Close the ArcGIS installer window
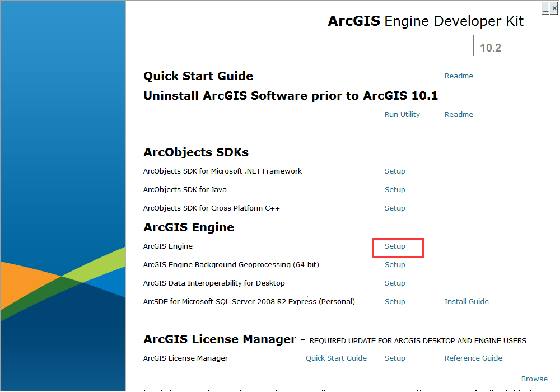The image size is (560, 392). [553, 8]
